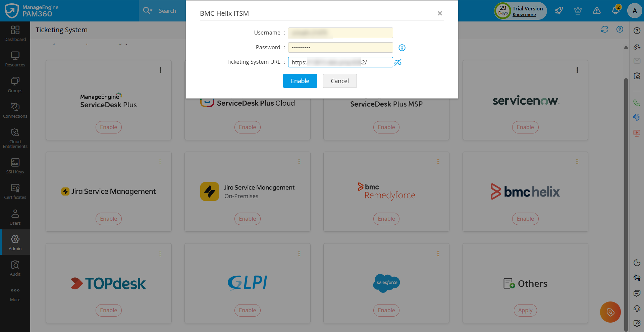
Task: Click the headset support icon
Action: click(637, 309)
